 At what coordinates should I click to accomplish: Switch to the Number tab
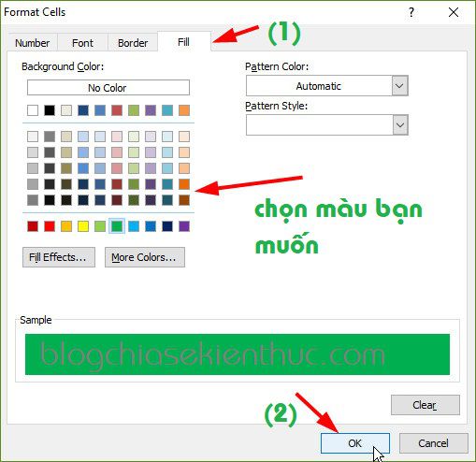[33, 43]
